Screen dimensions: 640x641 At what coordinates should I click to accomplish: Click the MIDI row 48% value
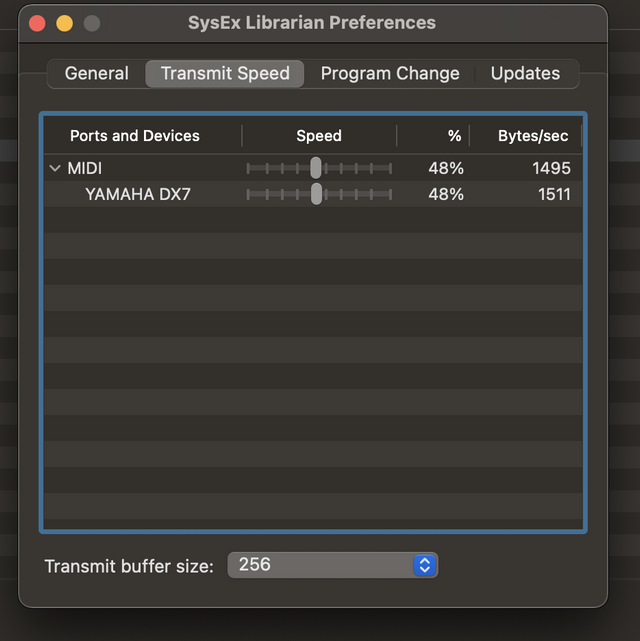click(x=446, y=169)
